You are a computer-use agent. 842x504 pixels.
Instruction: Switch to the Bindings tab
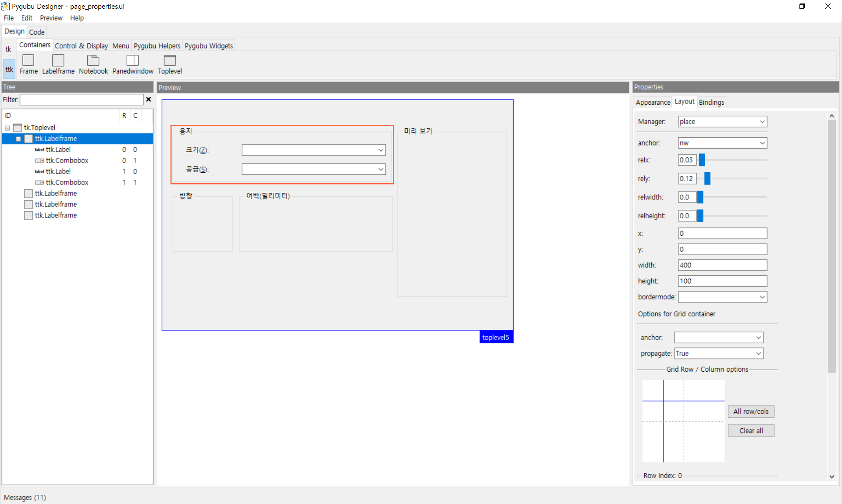pos(711,102)
